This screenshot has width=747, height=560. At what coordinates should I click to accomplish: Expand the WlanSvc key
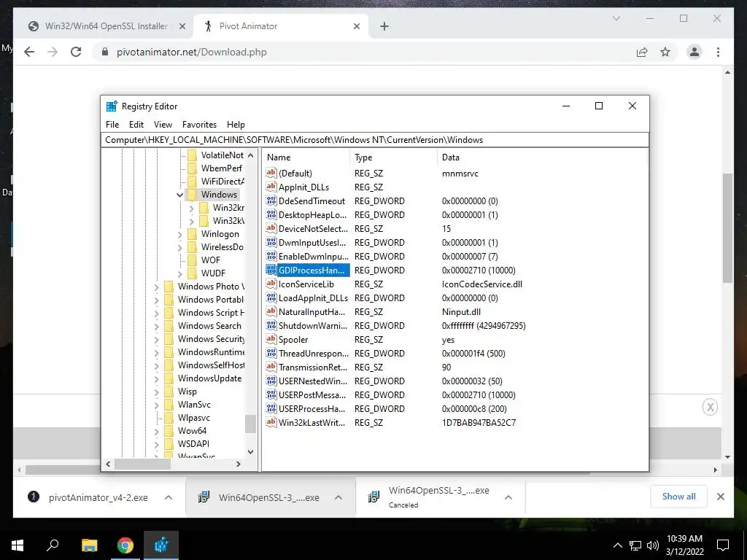pos(157,405)
